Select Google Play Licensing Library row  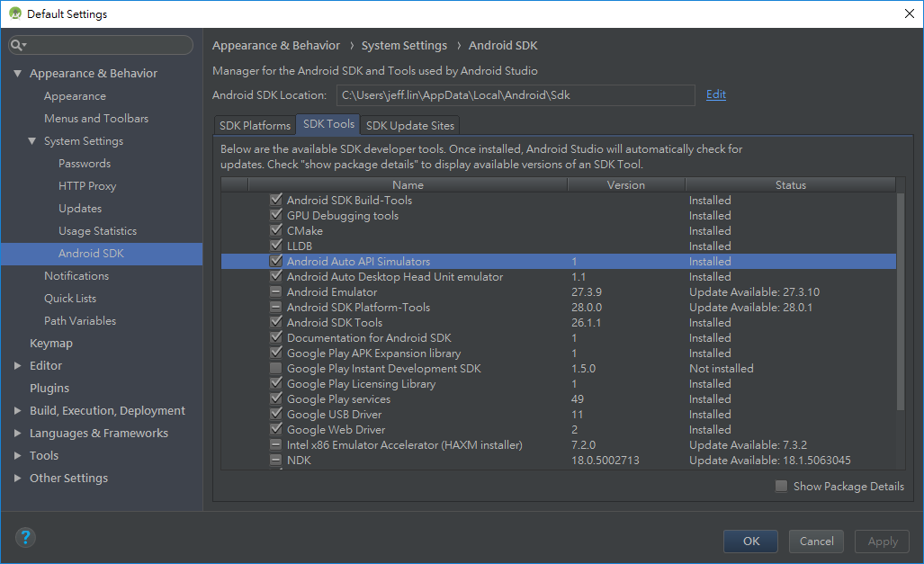[559, 384]
